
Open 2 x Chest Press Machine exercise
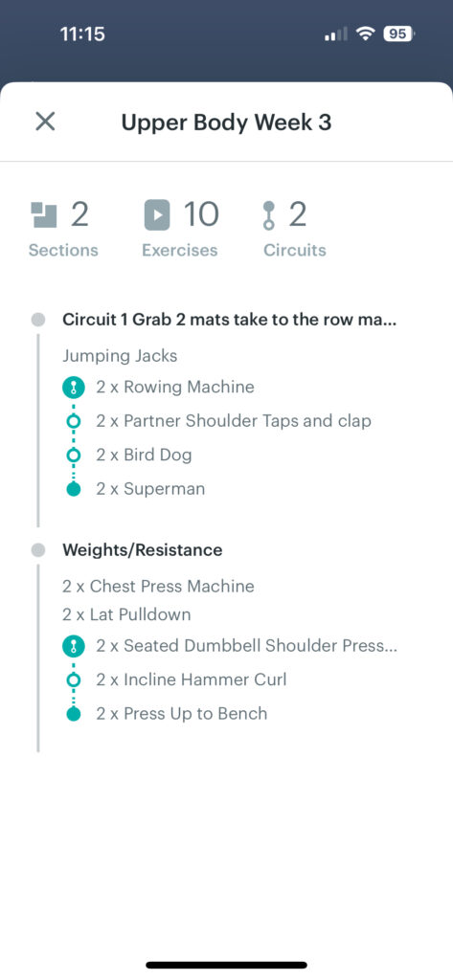click(158, 587)
